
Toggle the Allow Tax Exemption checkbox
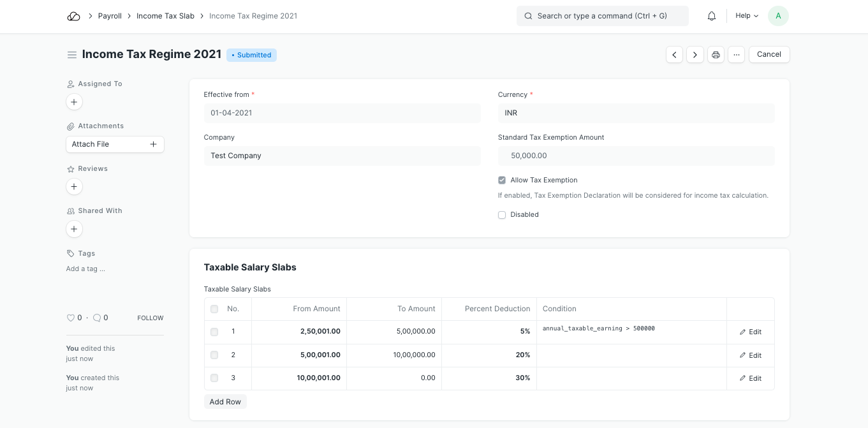[502, 181]
